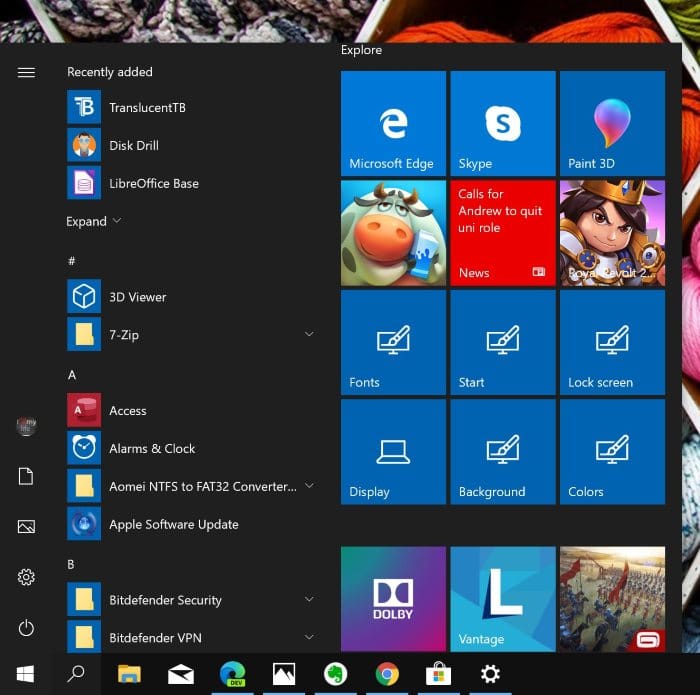Open the News live tile

503,233
